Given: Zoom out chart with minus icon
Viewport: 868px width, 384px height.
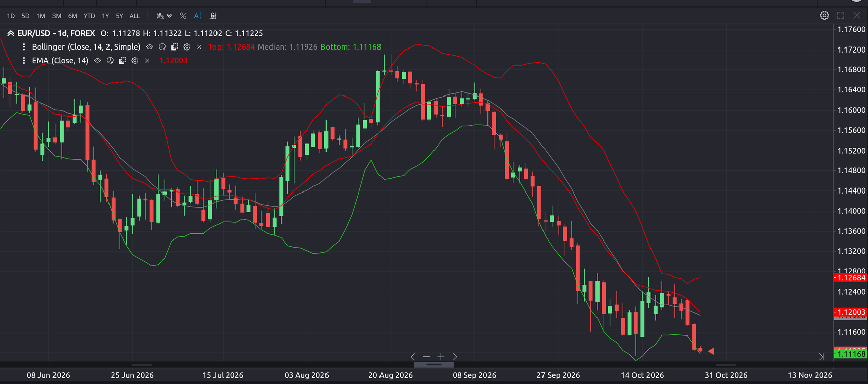Looking at the screenshot, I should [426, 357].
